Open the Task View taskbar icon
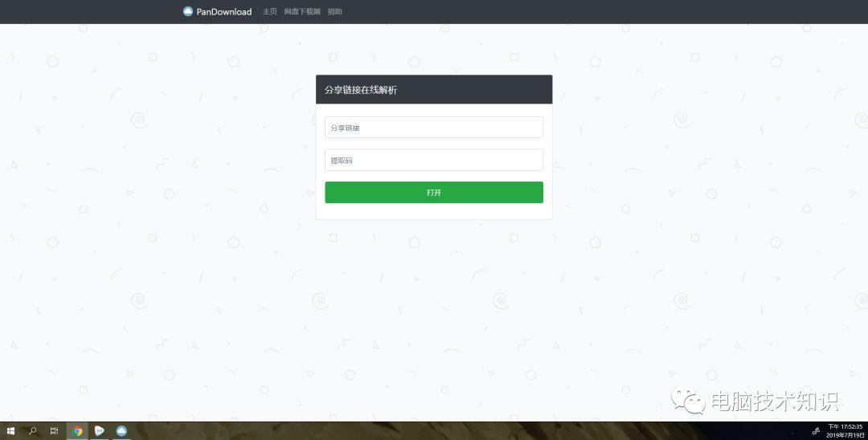 [55, 431]
